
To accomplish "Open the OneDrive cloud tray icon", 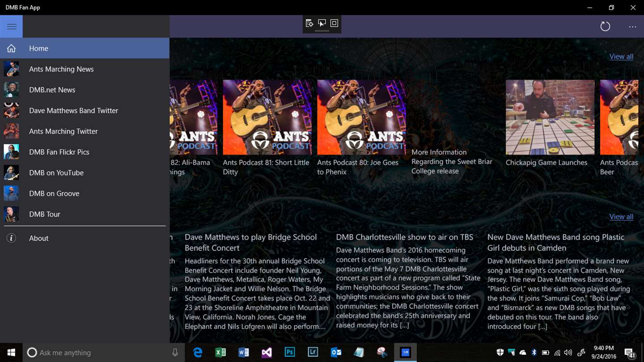I will coord(523,353).
